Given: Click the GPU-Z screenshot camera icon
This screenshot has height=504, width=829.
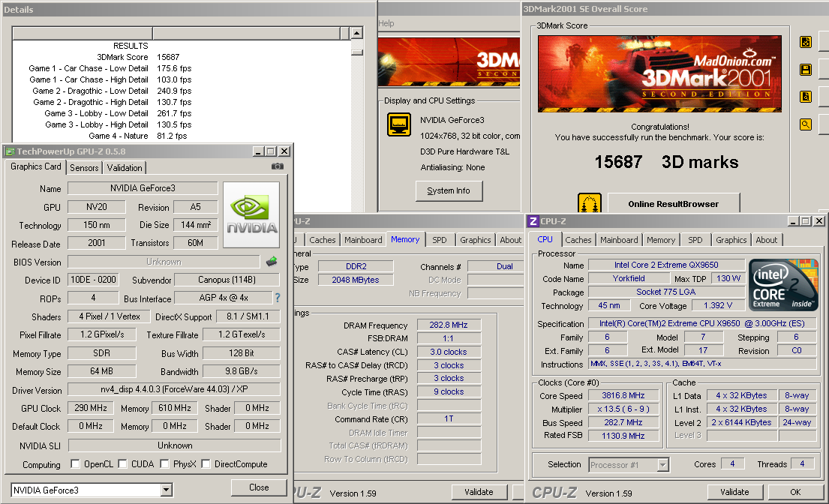Looking at the screenshot, I should click(x=277, y=166).
